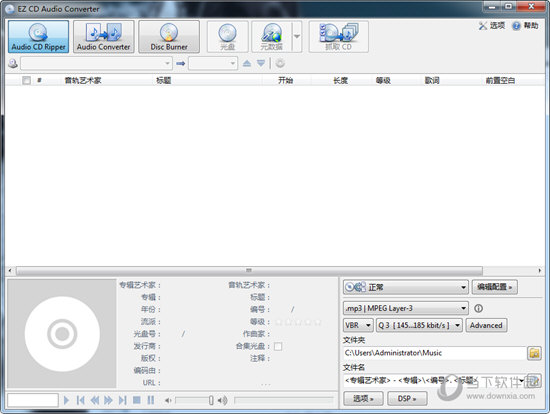Click the volume down speaker icon

pos(168,400)
